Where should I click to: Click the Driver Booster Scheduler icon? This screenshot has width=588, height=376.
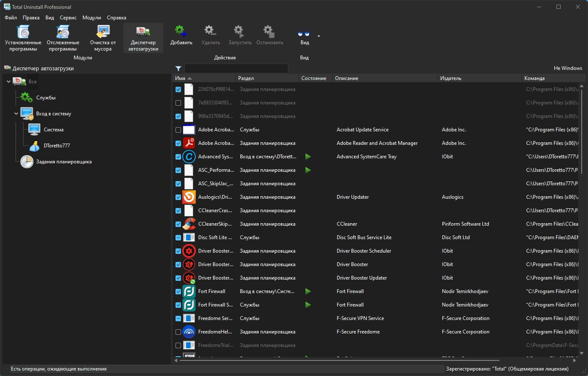coord(189,251)
